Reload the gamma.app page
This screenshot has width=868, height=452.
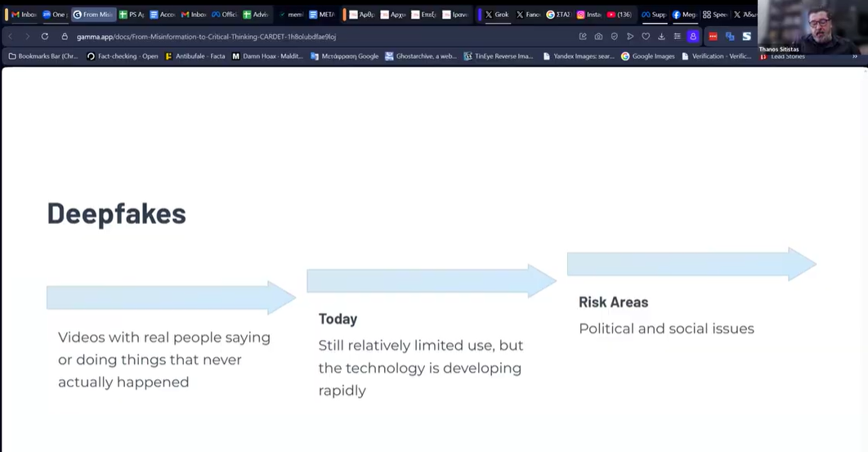[x=45, y=37]
